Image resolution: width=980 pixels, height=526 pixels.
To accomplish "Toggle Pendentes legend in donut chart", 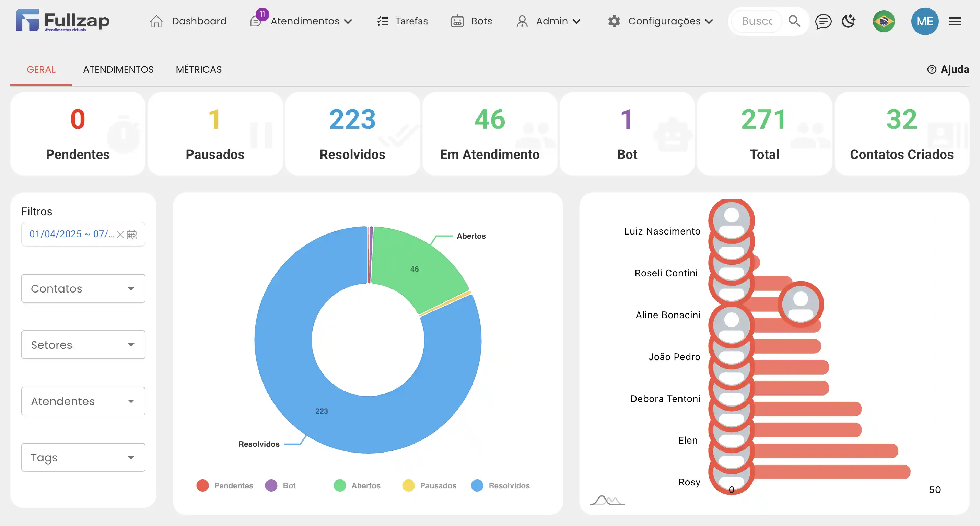I will click(224, 485).
